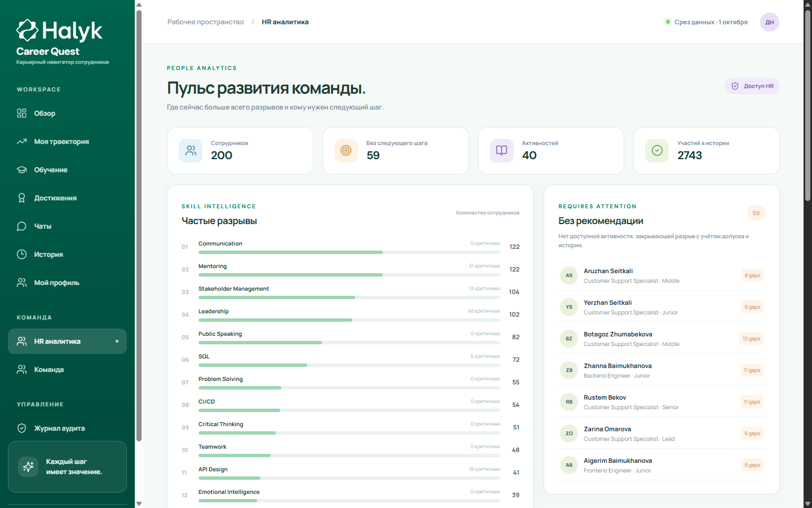Open Достижения in sidebar

67,198
